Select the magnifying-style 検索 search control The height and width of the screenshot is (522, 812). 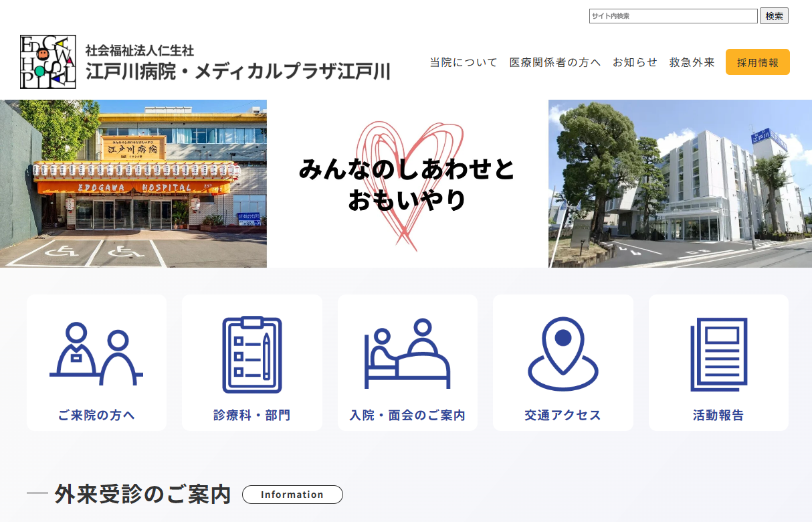[774, 15]
